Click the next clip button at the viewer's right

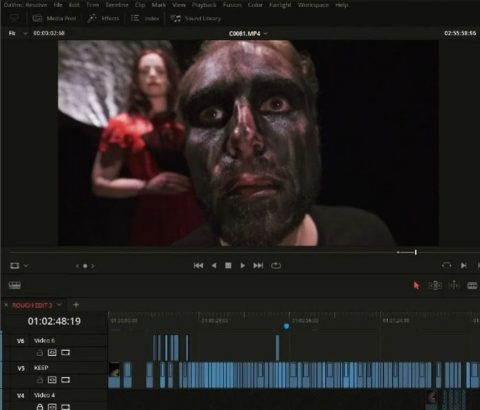pyautogui.click(x=464, y=266)
